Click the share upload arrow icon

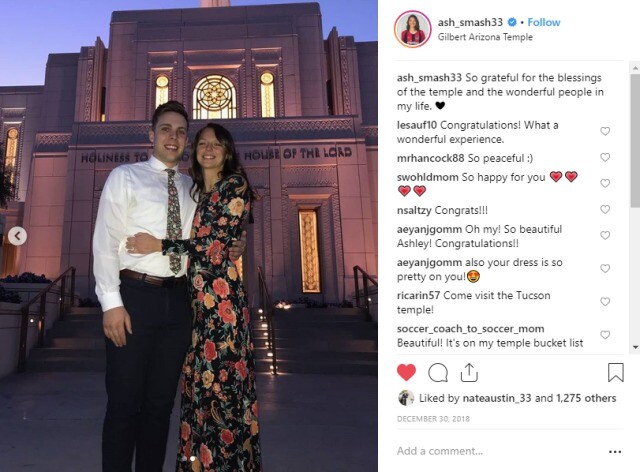[x=469, y=372]
